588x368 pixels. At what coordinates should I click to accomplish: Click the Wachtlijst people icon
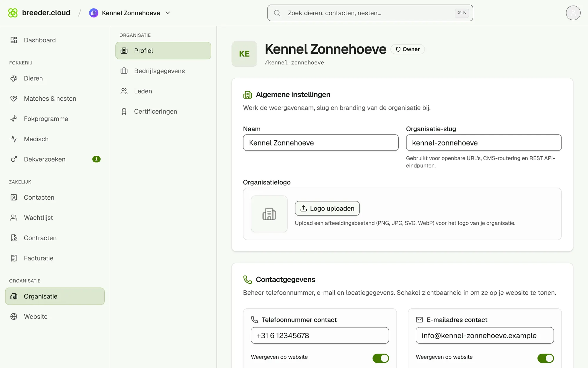(x=14, y=218)
